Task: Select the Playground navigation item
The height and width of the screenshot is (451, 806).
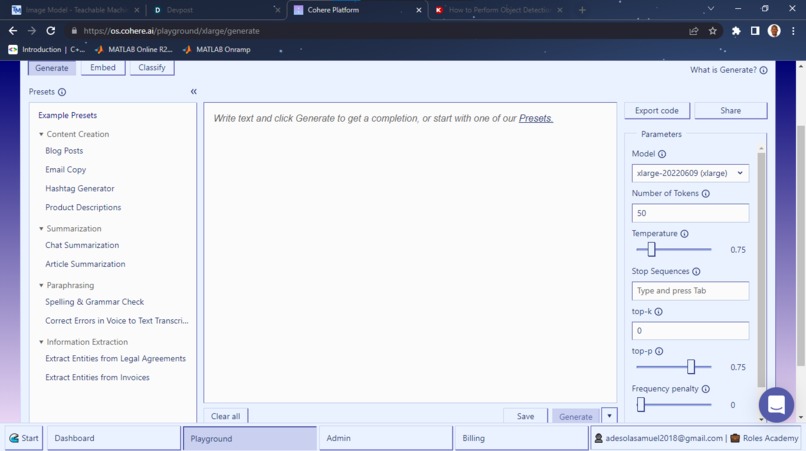Action: click(x=250, y=438)
